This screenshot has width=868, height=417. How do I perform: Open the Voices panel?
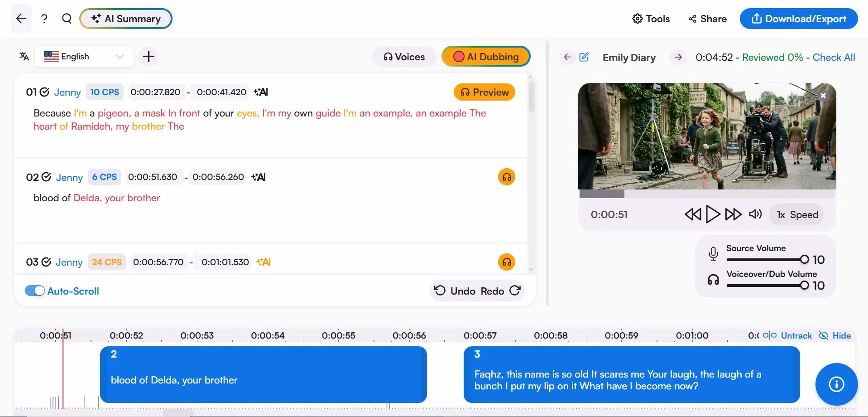point(404,57)
